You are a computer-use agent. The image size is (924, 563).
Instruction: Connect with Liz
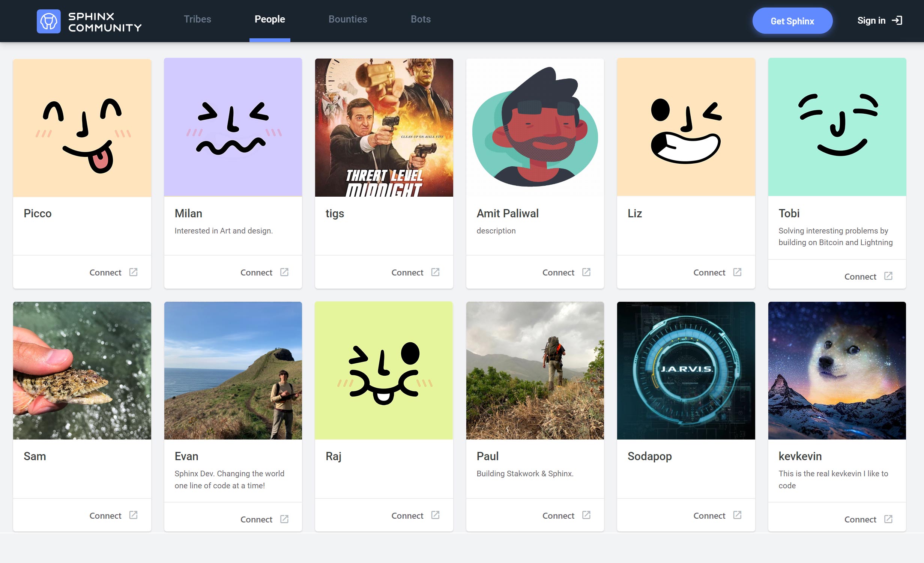point(709,272)
